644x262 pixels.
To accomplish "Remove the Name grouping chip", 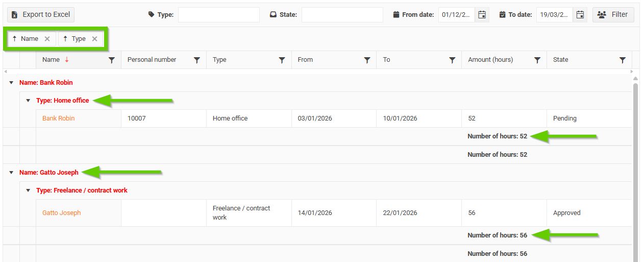I will click(x=47, y=39).
